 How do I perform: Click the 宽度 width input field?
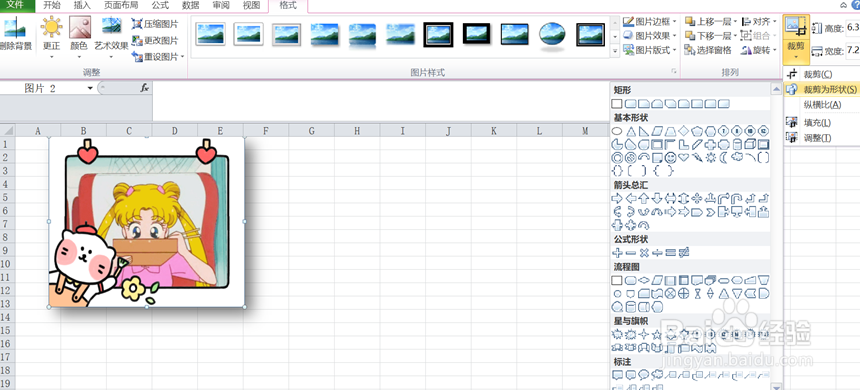point(853,51)
